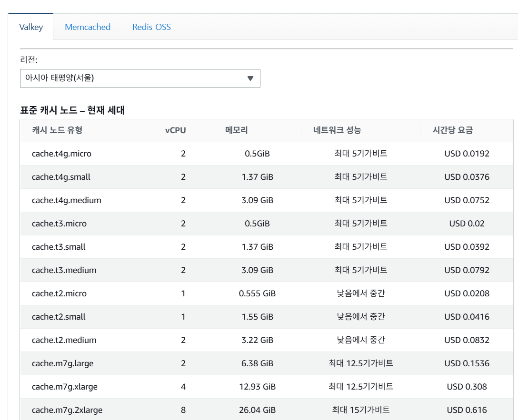Screen dimensions: 518x420
Task: Click the 네트워크 성능 column header
Action: click(337, 130)
